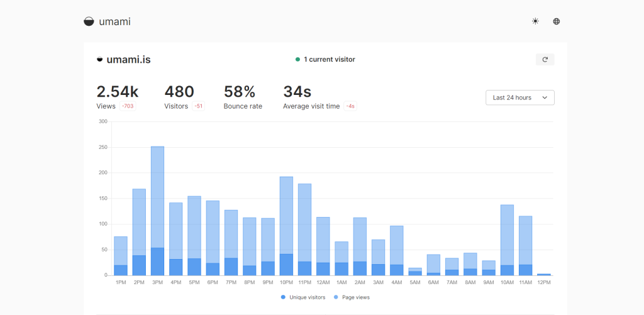Click the 11AM page views bar

coord(525,240)
